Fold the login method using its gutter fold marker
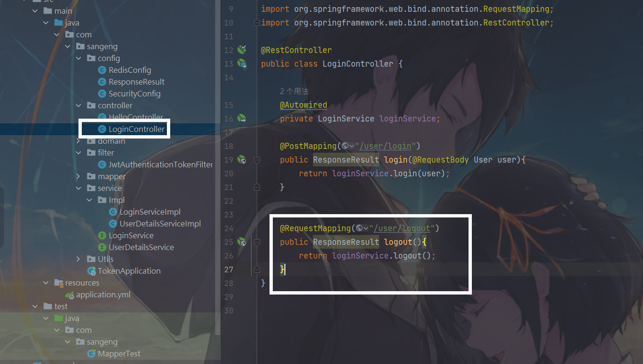Viewport: 643px width, 364px height. click(x=257, y=160)
